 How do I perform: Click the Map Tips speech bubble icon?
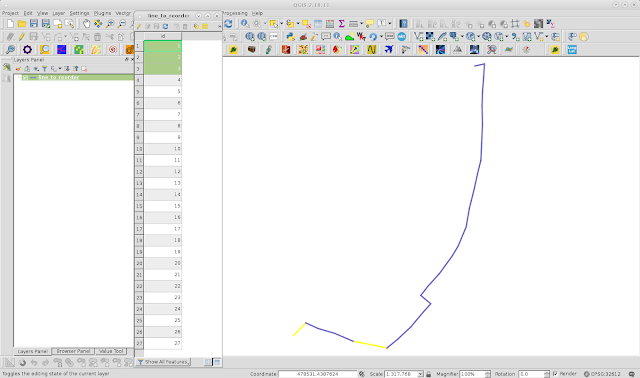[x=370, y=24]
